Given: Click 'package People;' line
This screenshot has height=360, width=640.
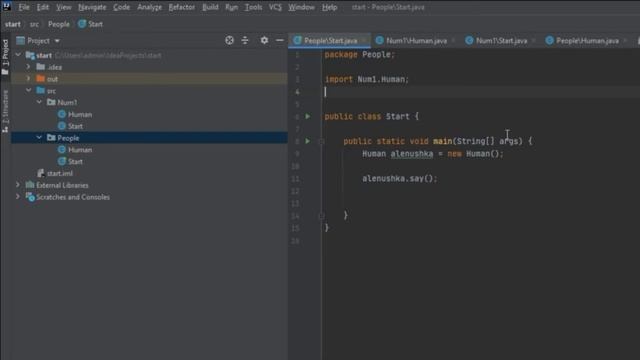Looking at the screenshot, I should click(x=360, y=54).
